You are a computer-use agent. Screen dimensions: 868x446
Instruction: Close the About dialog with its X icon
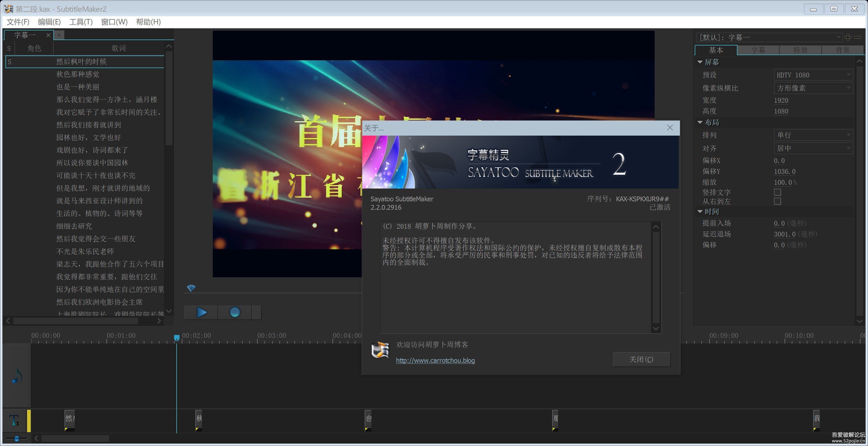click(x=670, y=128)
